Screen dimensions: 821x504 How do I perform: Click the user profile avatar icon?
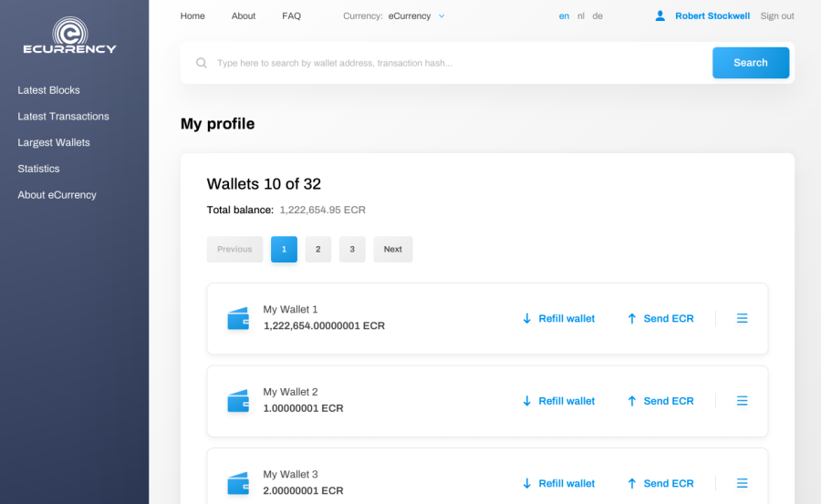[x=660, y=16]
